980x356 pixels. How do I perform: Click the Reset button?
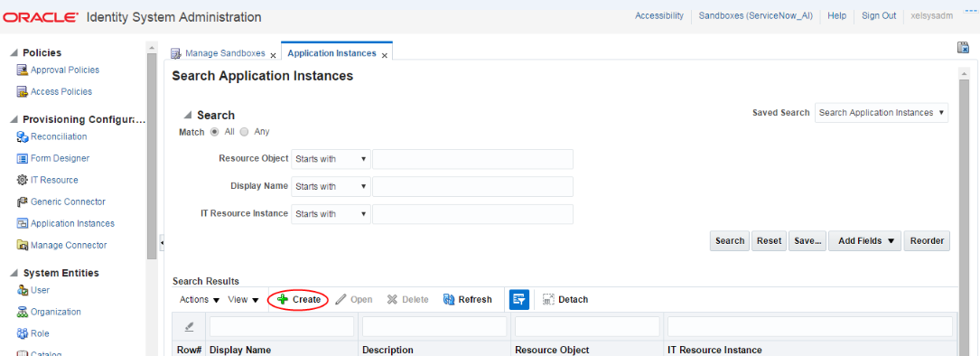[769, 241]
